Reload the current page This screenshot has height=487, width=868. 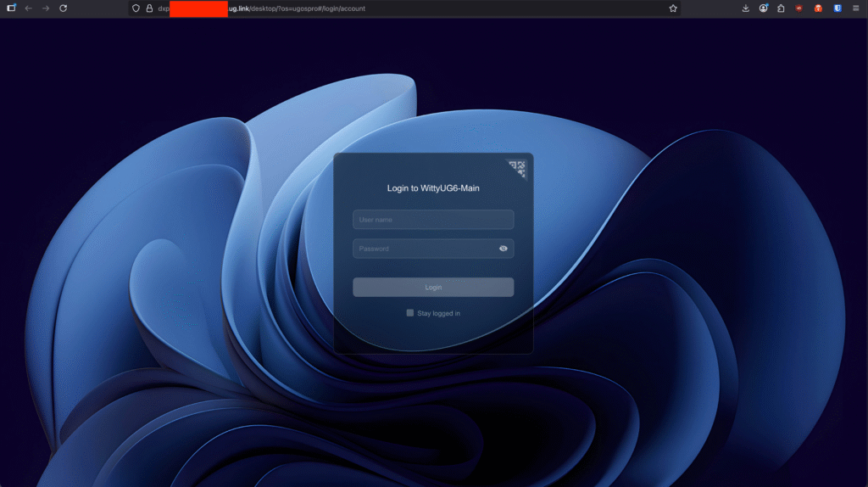click(63, 8)
